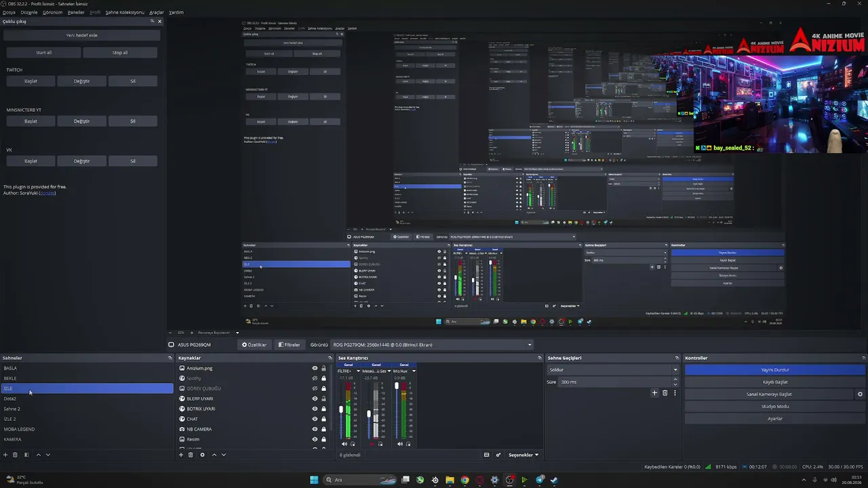Select the MOBA LEGEND scene
This screenshot has width=868, height=488.
click(x=87, y=429)
